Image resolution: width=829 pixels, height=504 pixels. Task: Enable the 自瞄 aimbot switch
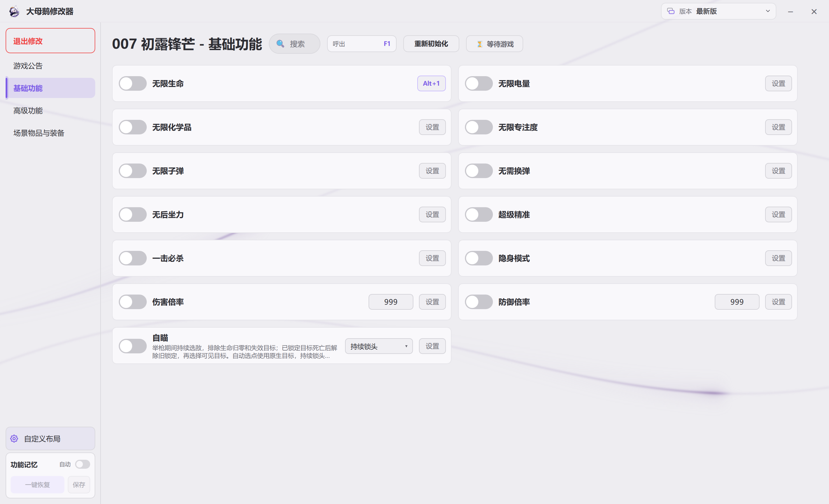point(132,346)
